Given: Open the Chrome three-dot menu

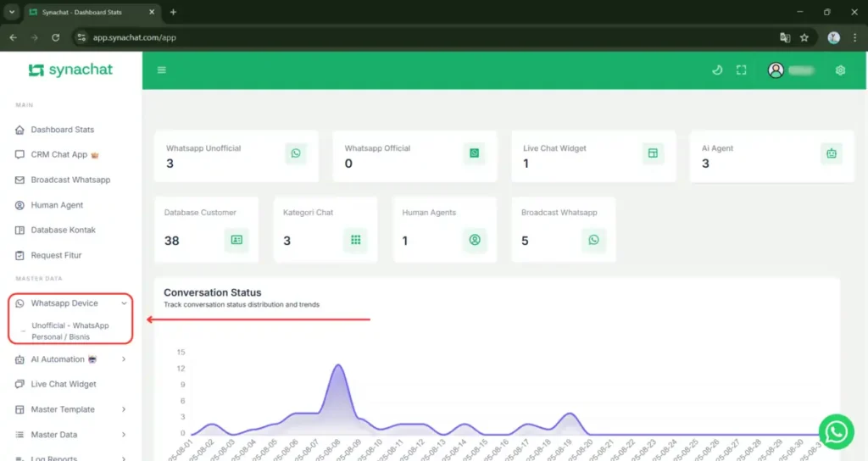Looking at the screenshot, I should [x=854, y=37].
